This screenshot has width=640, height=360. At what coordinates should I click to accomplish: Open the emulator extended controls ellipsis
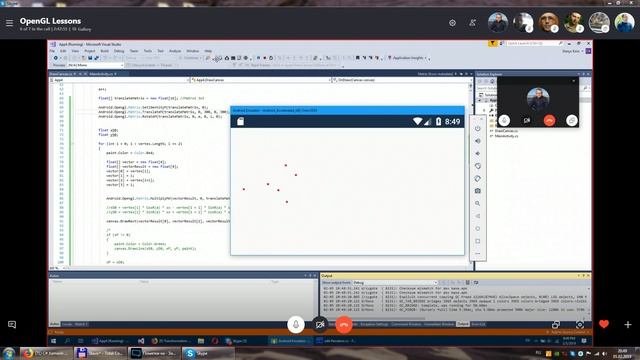[478, 253]
